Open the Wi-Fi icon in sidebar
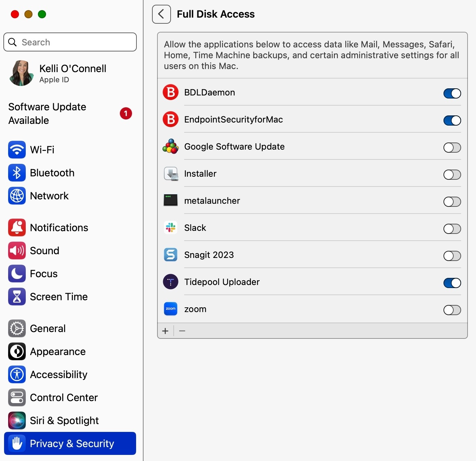This screenshot has height=461, width=476. [x=17, y=150]
